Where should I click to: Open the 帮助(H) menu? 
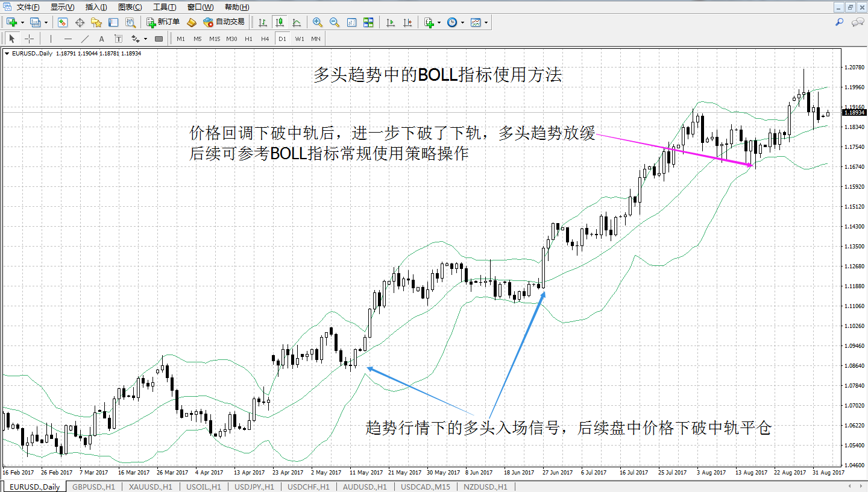(236, 7)
